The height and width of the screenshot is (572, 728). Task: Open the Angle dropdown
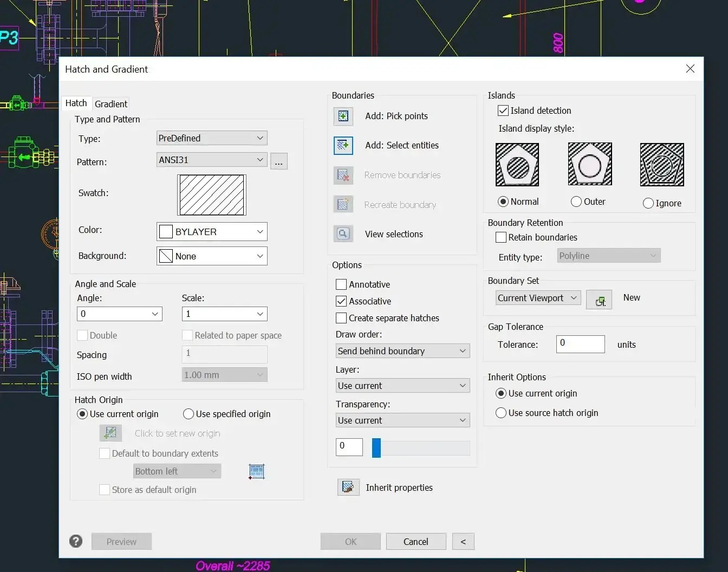click(x=120, y=314)
